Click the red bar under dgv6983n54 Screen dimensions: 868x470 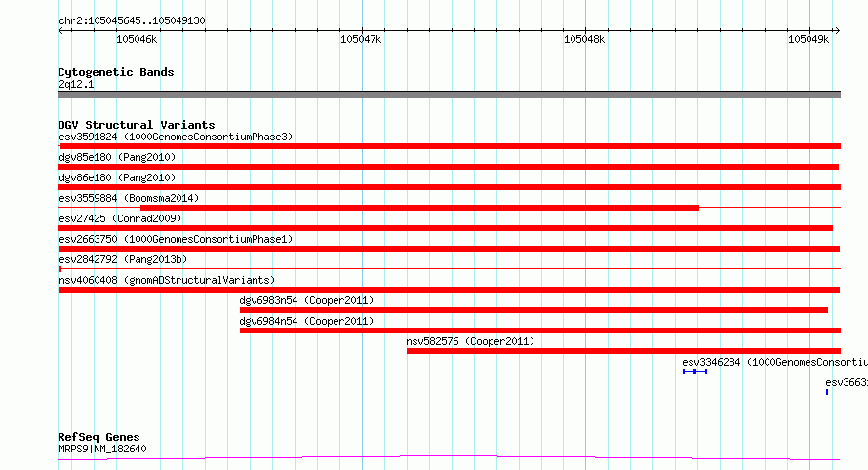point(533,310)
